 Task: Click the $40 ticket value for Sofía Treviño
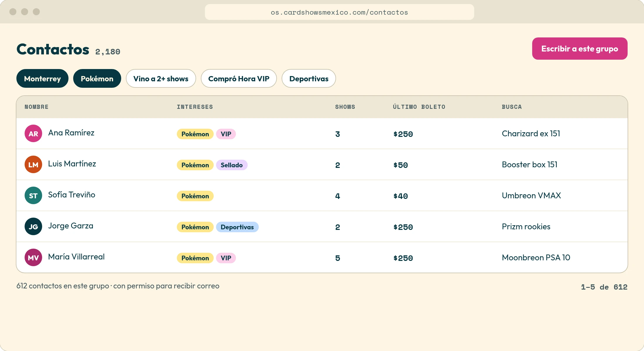pyautogui.click(x=401, y=196)
